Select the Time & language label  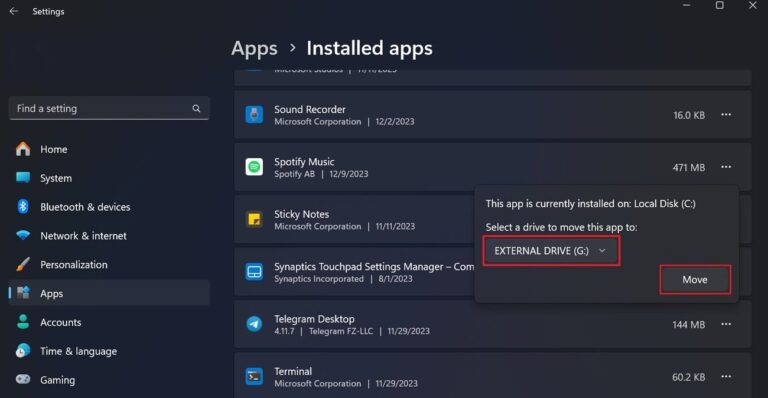[x=78, y=351]
